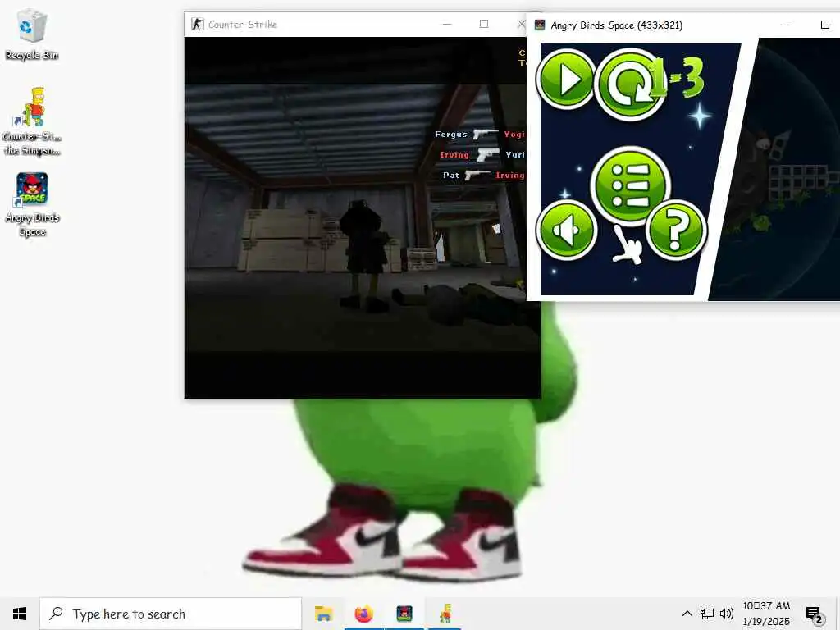The height and width of the screenshot is (630, 840).
Task: Mute sound with the speaker button
Action: [x=566, y=230]
